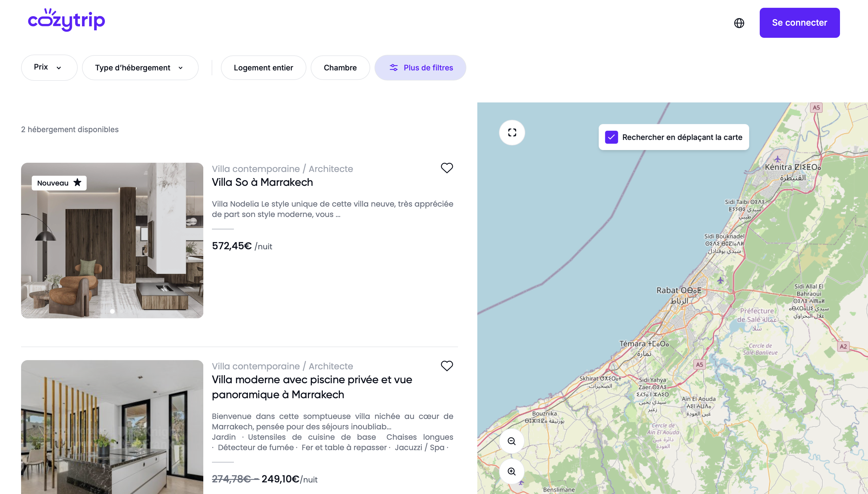Zoom out on the map
868x494 pixels.
click(512, 441)
